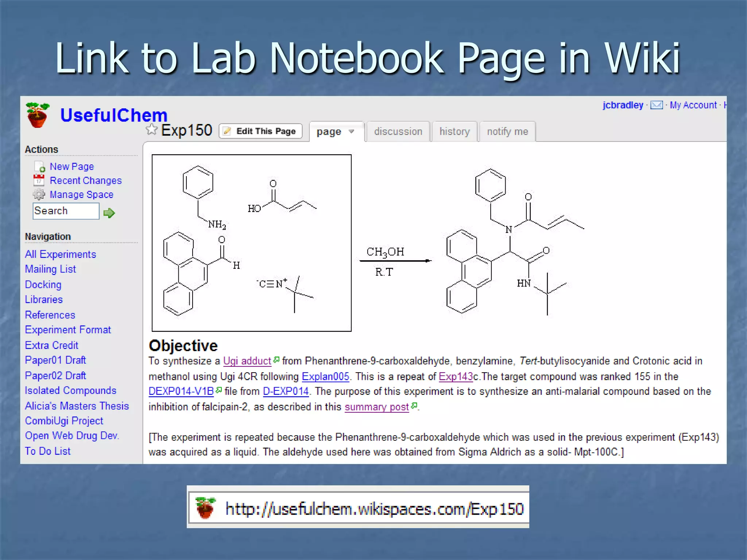Click the external link icon after summary post
Screen dimensions: 747x560
[x=414, y=405]
